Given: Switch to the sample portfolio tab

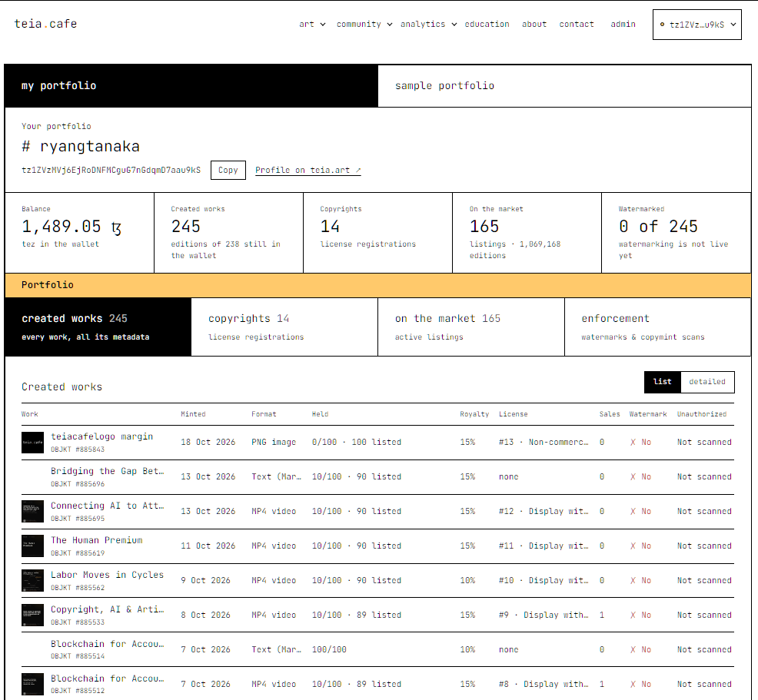Looking at the screenshot, I should pyautogui.click(x=564, y=86).
